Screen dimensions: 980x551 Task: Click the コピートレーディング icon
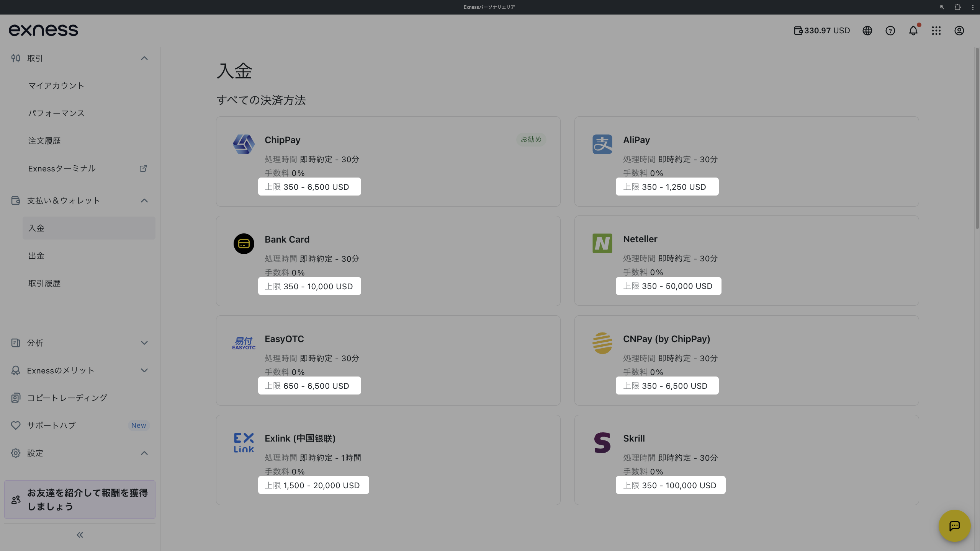pos(16,398)
